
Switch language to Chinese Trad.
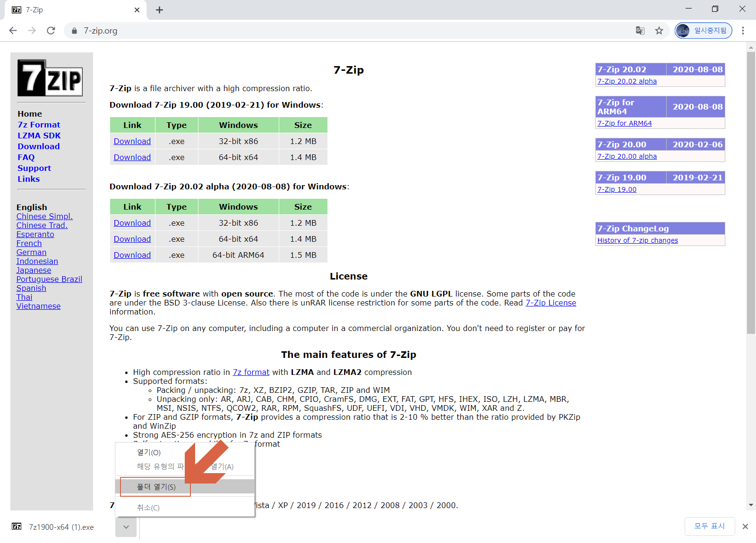point(42,225)
